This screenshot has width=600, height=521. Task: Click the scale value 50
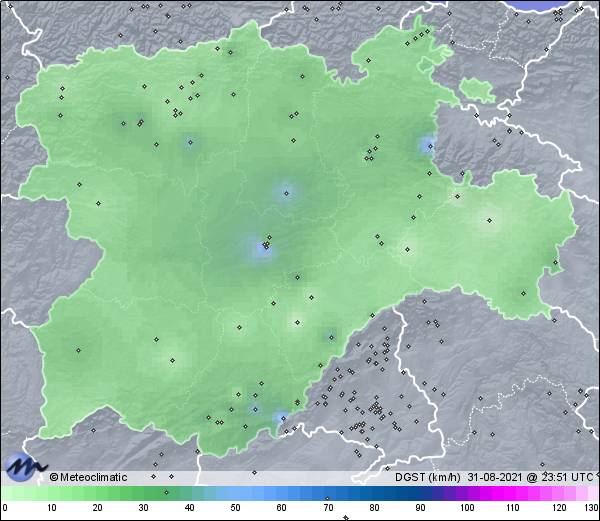[x=235, y=508]
